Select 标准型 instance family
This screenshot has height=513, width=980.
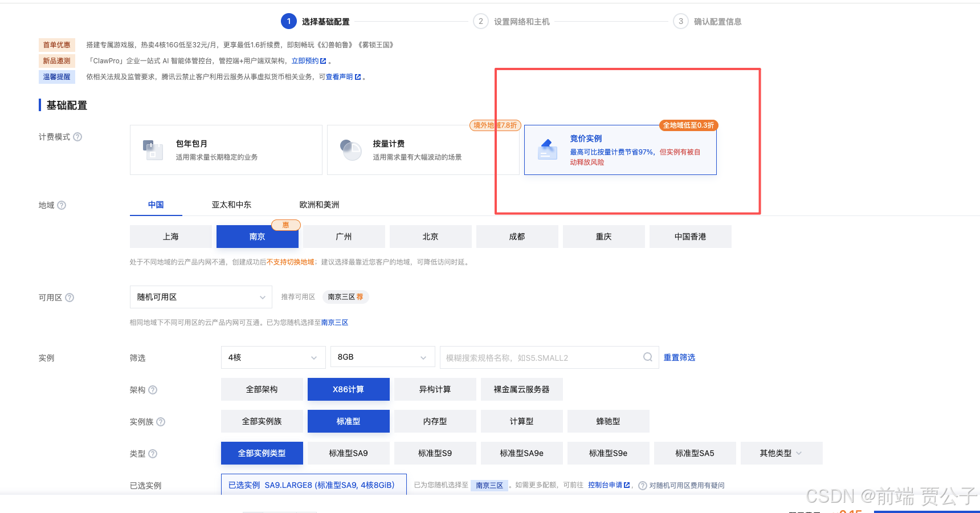point(349,421)
